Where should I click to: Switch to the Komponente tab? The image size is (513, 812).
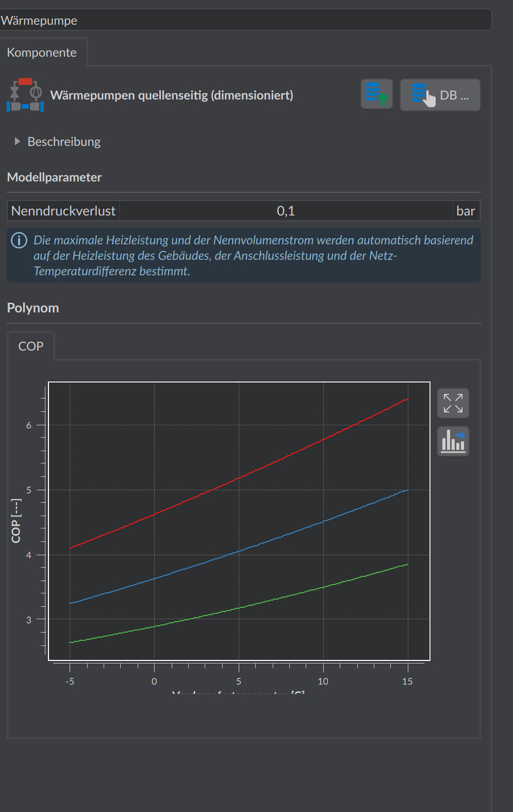click(42, 52)
